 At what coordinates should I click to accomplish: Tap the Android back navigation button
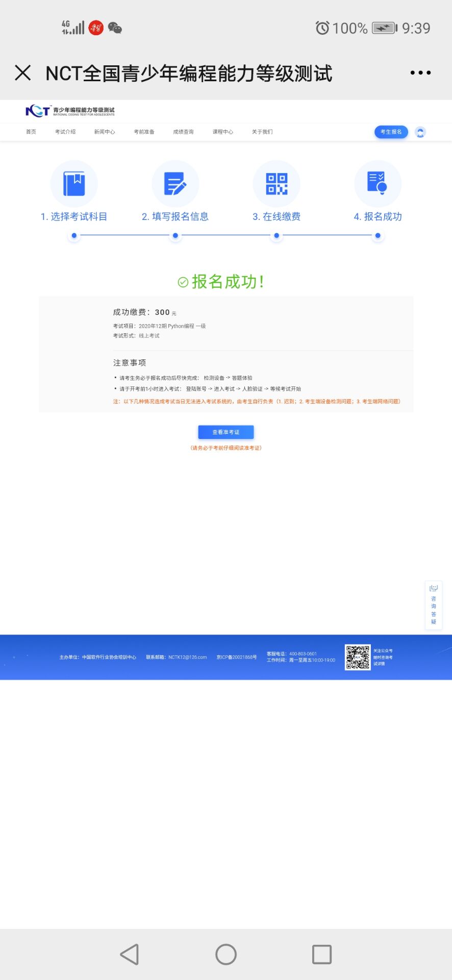point(130,954)
